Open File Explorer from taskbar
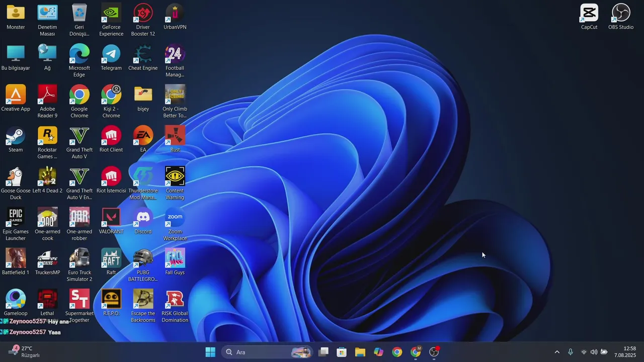This screenshot has width=644, height=362. pyautogui.click(x=360, y=352)
